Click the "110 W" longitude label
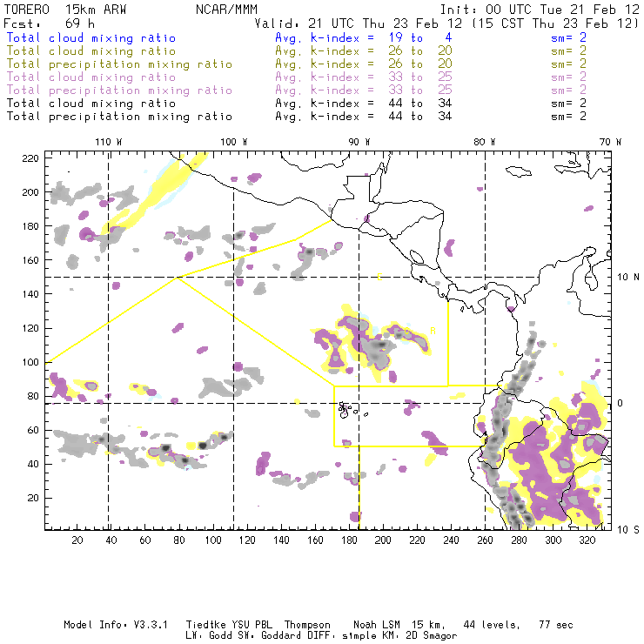The width and height of the screenshot is (644, 644). click(109, 142)
